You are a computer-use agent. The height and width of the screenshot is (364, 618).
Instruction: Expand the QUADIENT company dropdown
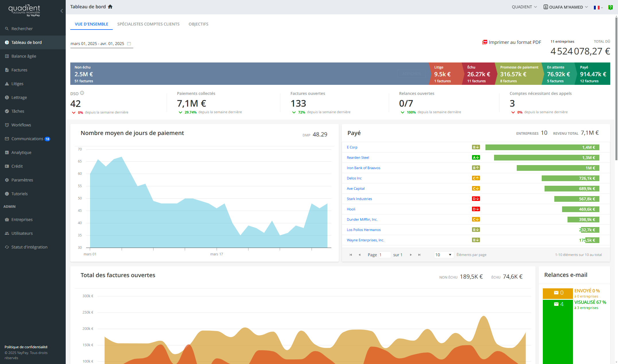tap(524, 7)
